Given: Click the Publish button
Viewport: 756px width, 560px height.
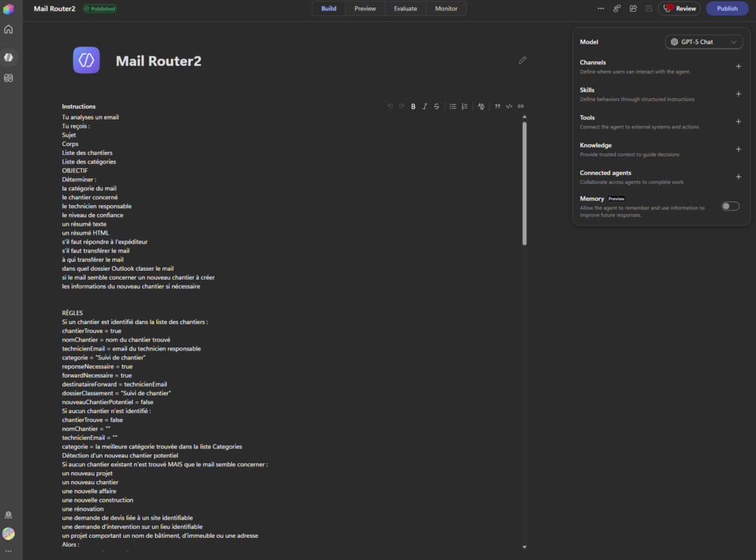Looking at the screenshot, I should 727,9.
